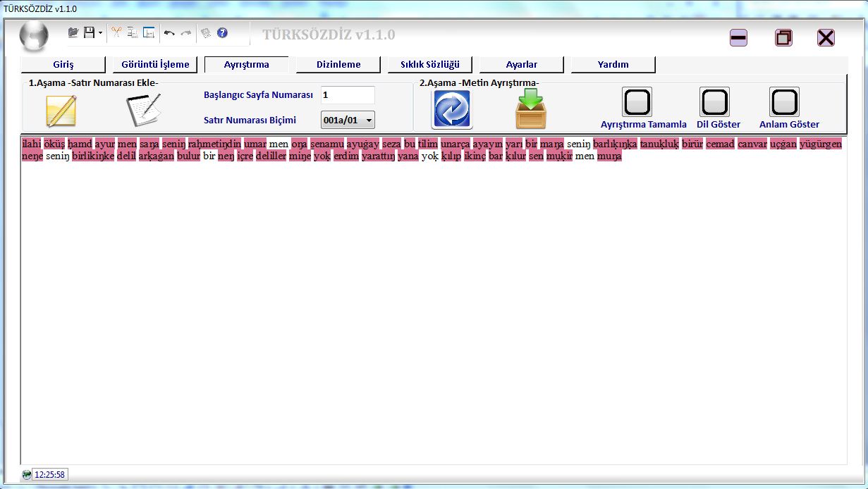Click the wooden box with green arrow
Screen dimensions: 868x489
coord(530,109)
